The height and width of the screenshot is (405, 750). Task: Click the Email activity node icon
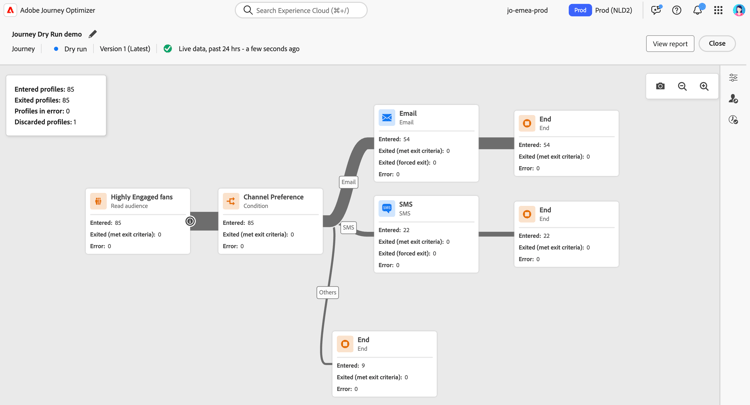pos(387,118)
